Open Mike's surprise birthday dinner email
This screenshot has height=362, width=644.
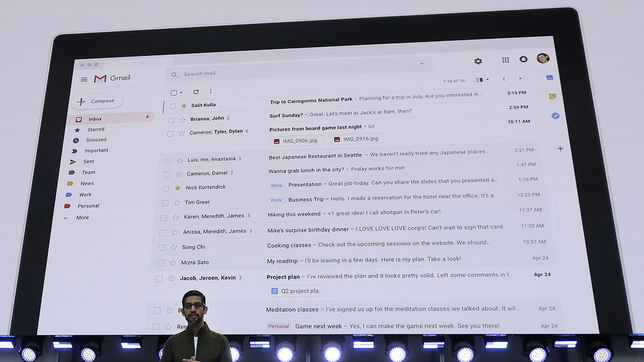coord(308,231)
